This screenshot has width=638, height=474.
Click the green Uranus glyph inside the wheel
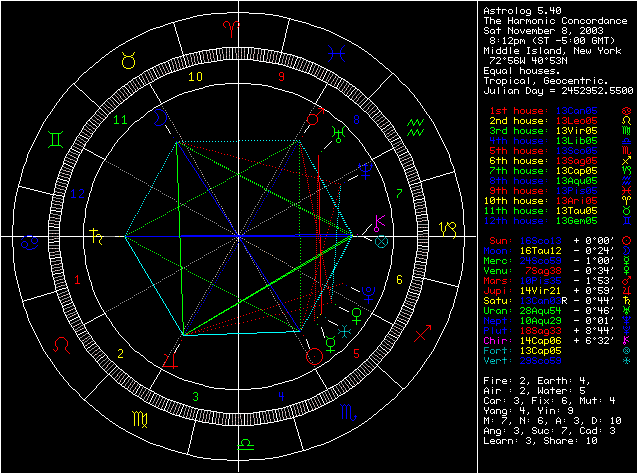(x=338, y=135)
